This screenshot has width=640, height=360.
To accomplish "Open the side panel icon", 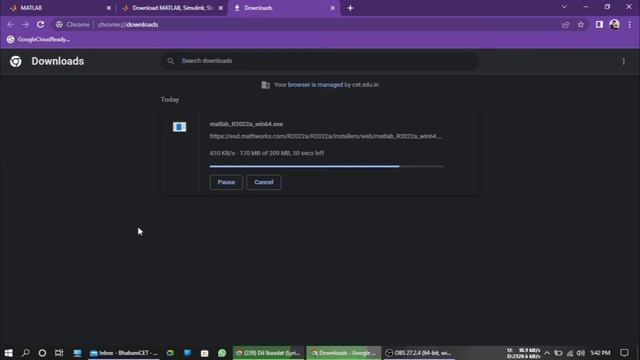I will coord(599,24).
